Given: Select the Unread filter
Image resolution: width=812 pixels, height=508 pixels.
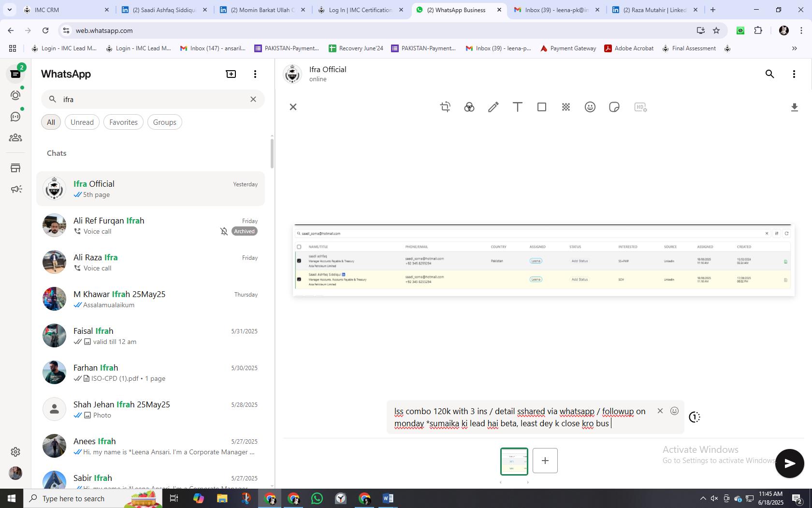Looking at the screenshot, I should [x=82, y=122].
